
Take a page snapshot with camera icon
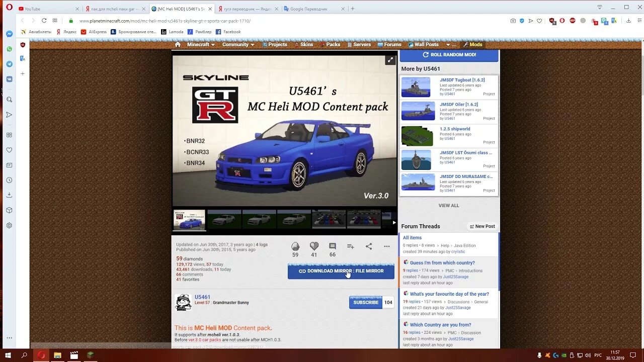tap(513, 21)
